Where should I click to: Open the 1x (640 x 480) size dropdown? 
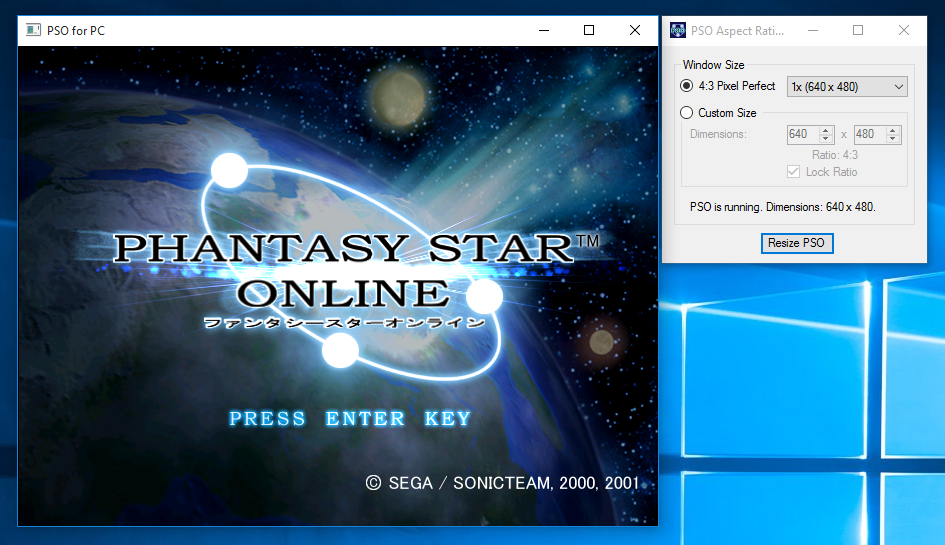tap(847, 87)
